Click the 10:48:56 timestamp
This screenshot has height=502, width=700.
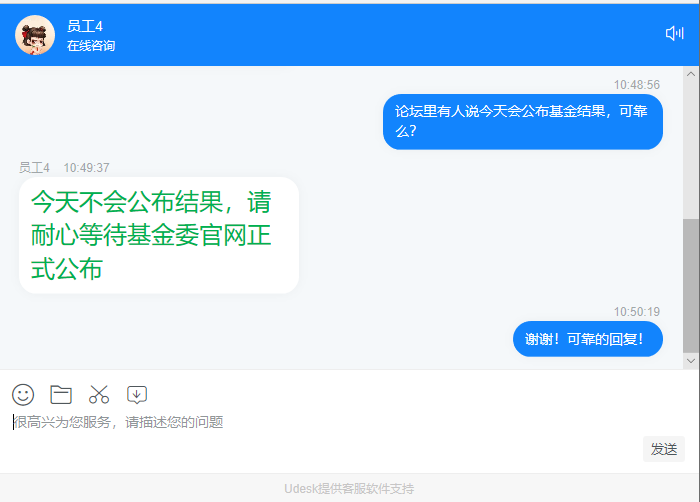click(637, 84)
